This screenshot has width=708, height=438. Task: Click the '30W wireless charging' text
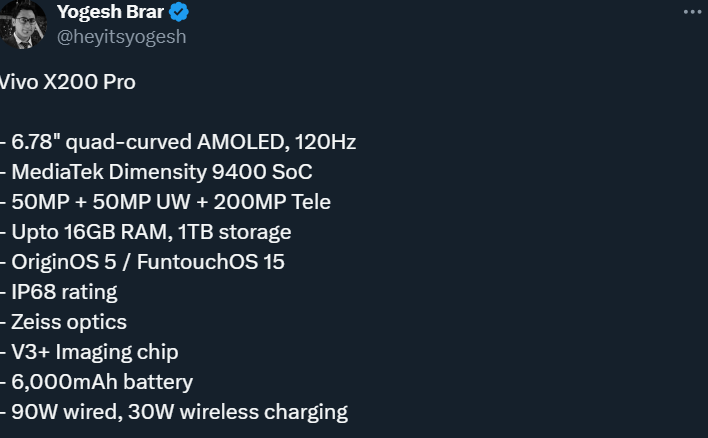pyautogui.click(x=238, y=412)
